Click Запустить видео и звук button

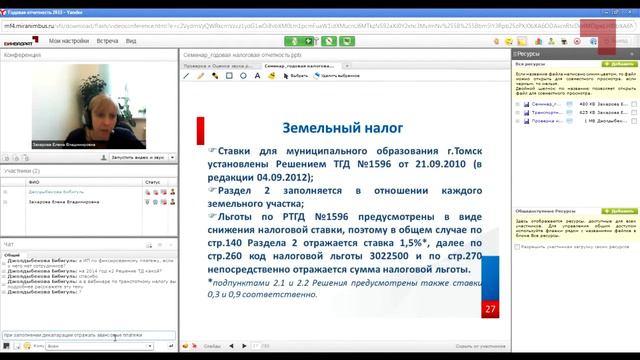(x=138, y=158)
